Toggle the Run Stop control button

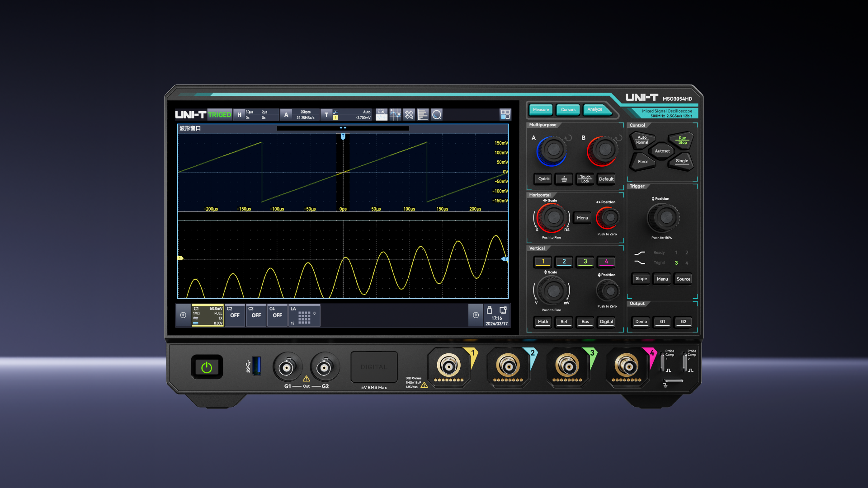(682, 140)
